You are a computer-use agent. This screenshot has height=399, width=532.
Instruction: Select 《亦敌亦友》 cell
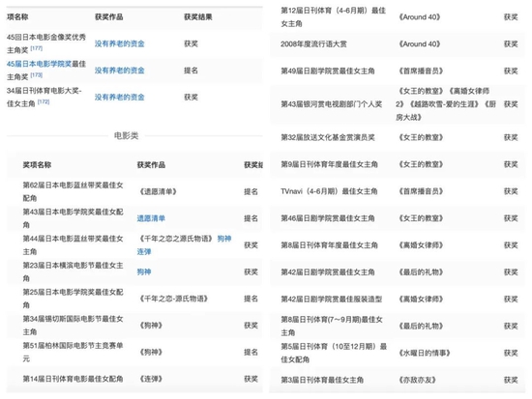tap(417, 380)
